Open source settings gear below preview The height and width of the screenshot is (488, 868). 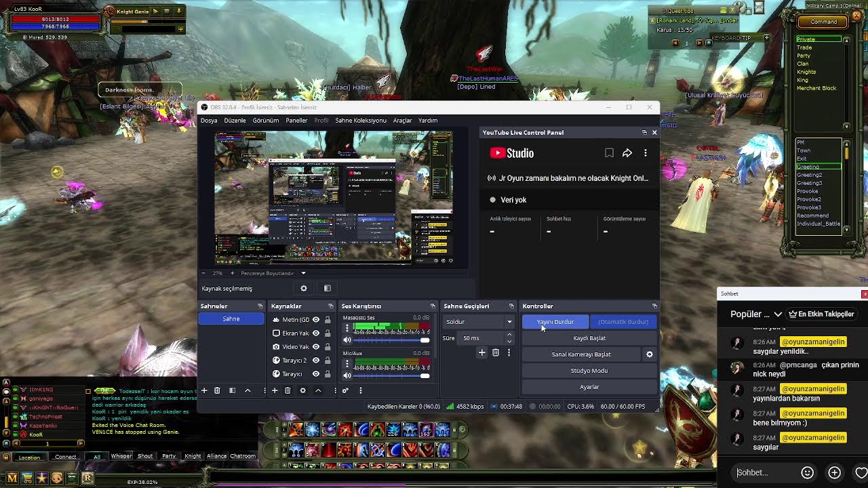(x=304, y=289)
